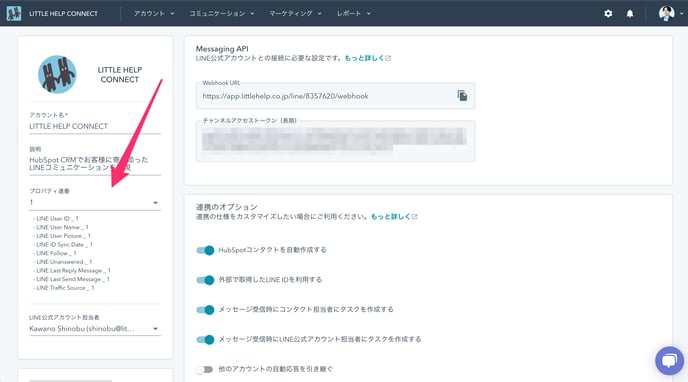The width and height of the screenshot is (688, 382).
Task: Click the 説明 description field
Action: coord(95,164)
